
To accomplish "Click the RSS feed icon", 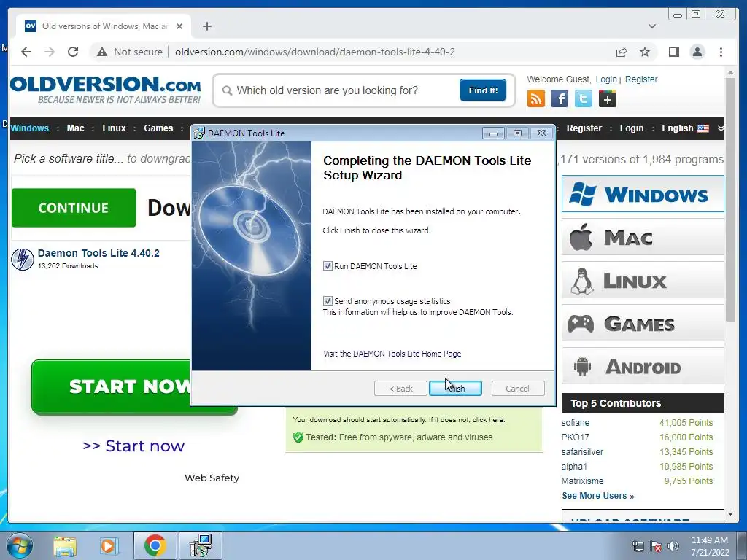I will [x=536, y=99].
